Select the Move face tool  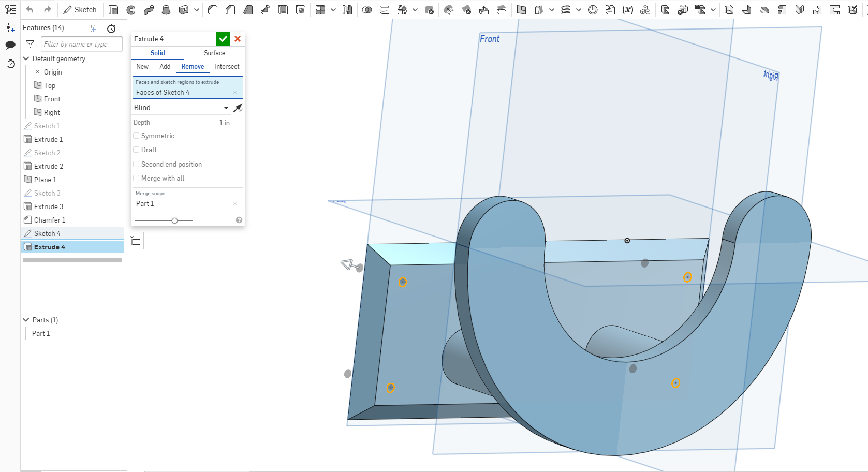[x=484, y=10]
